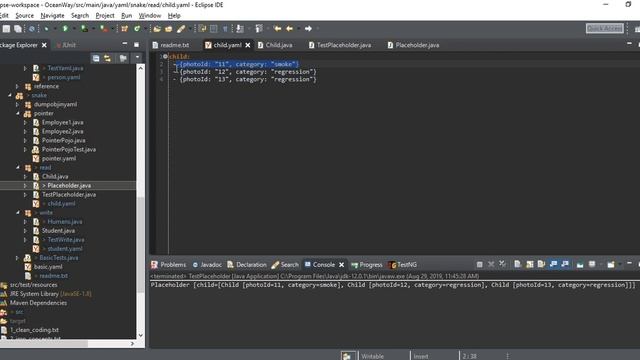Toggle Show Console on Standard Out change
The image size is (640, 360).
coord(553,264)
